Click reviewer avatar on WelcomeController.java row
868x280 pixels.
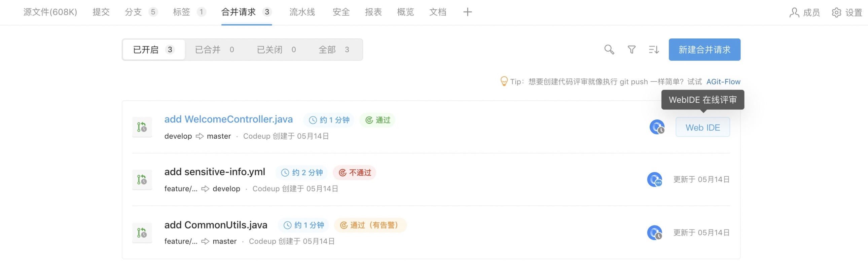(657, 127)
